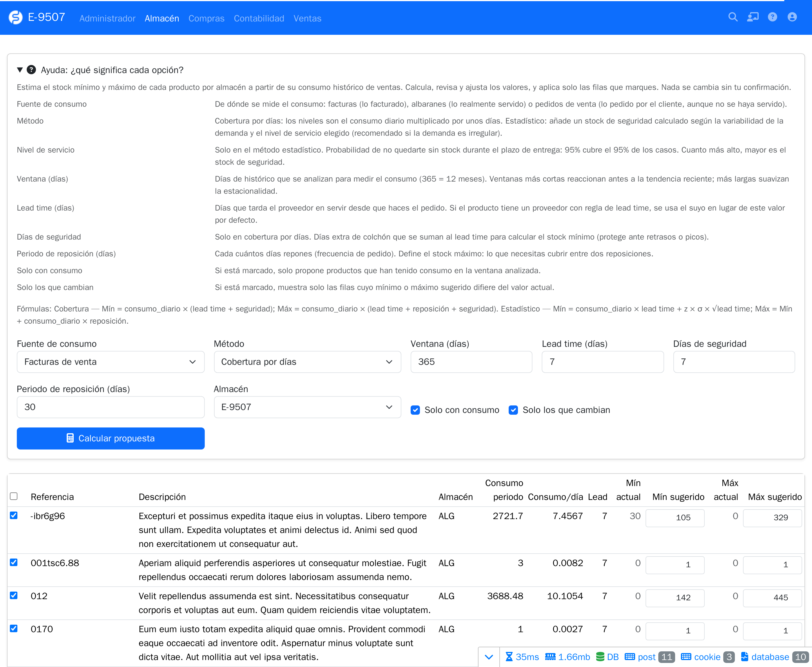Click the Periodo de reposición input field
Screen dimensions: 812x667
click(110, 407)
